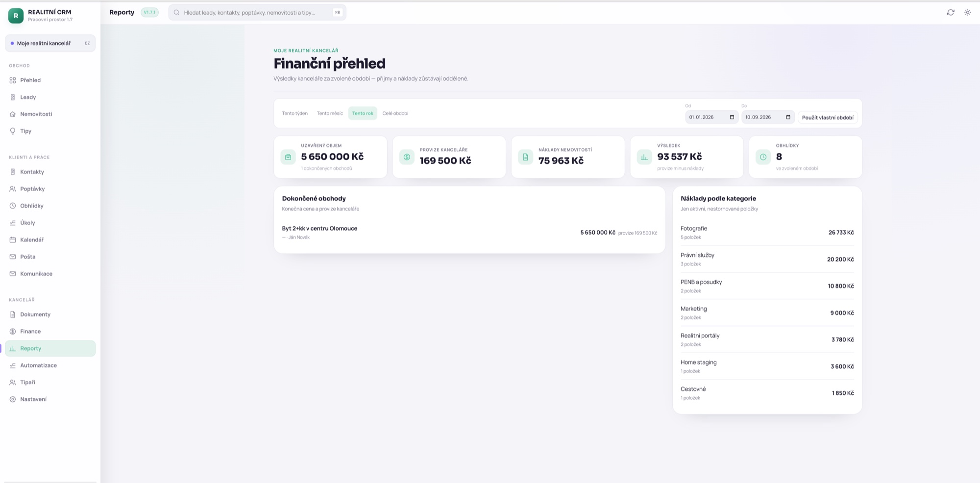
Task: Click the Home staging cost category row
Action: (x=767, y=366)
